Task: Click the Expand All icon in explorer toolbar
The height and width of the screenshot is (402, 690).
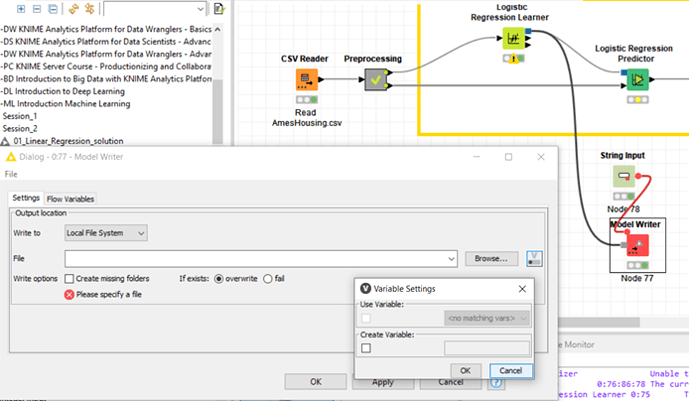Action: tap(21, 9)
